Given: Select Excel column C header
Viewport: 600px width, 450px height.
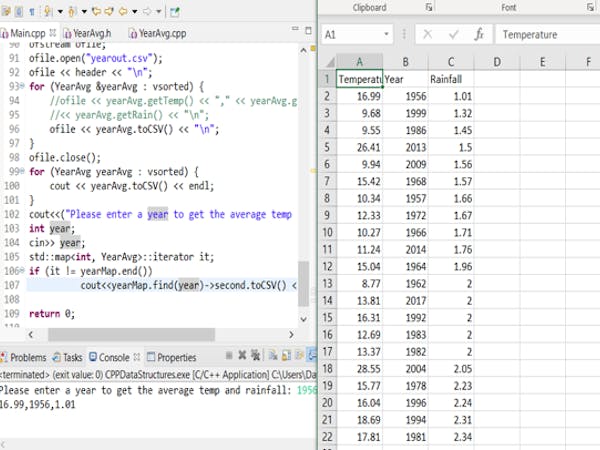Looking at the screenshot, I should click(x=451, y=62).
